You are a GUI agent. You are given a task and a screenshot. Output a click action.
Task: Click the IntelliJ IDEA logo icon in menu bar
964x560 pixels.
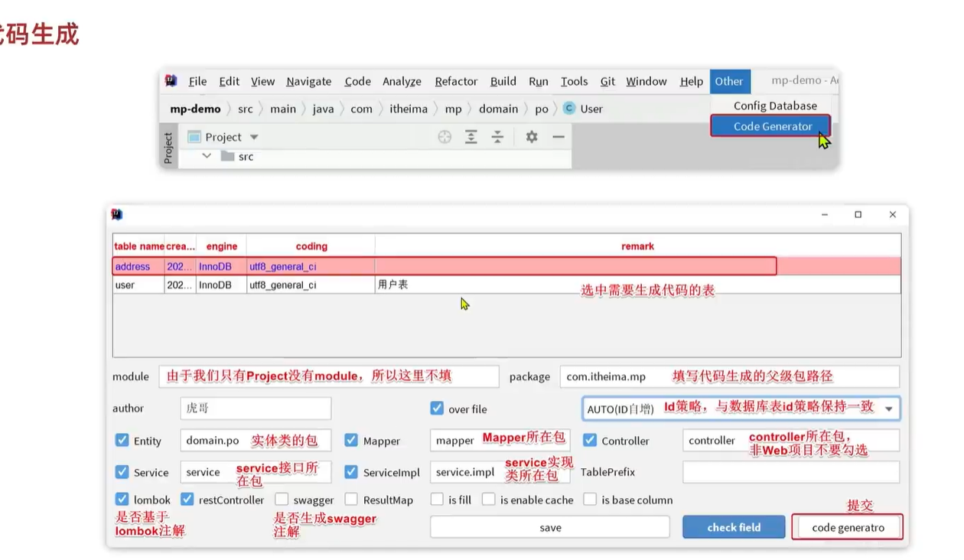click(x=171, y=81)
